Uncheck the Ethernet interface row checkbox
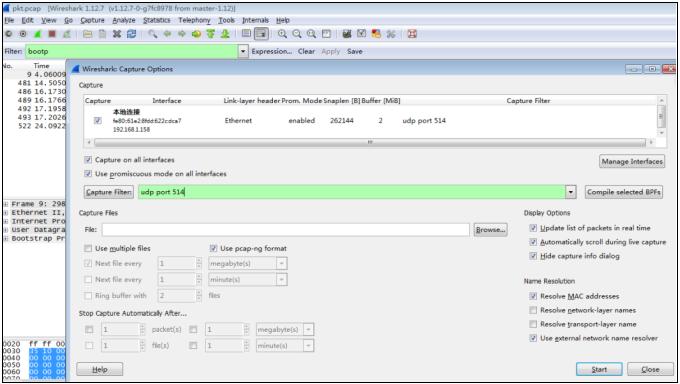This screenshot has width=680, height=384. [x=98, y=121]
